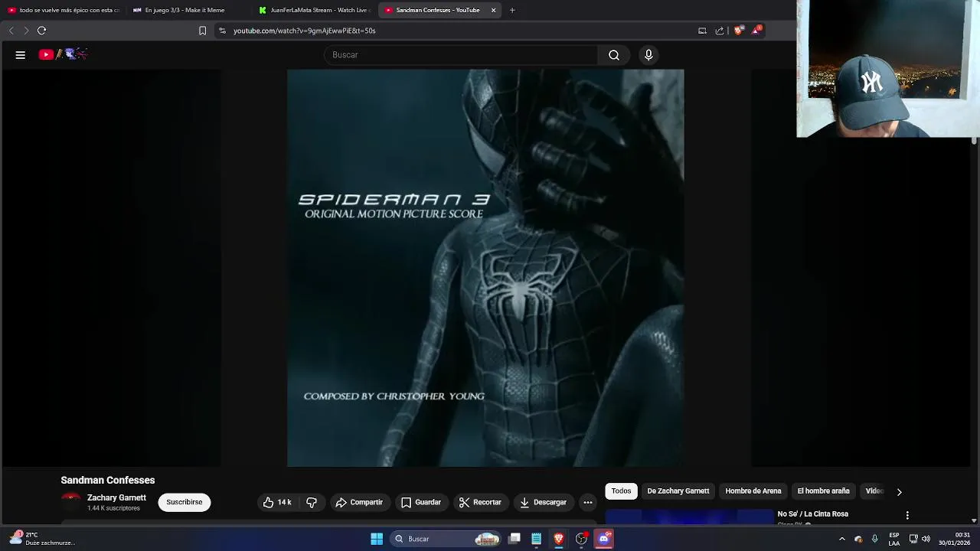Open the weather widget showing 21°C
The height and width of the screenshot is (551, 980).
click(x=42, y=539)
